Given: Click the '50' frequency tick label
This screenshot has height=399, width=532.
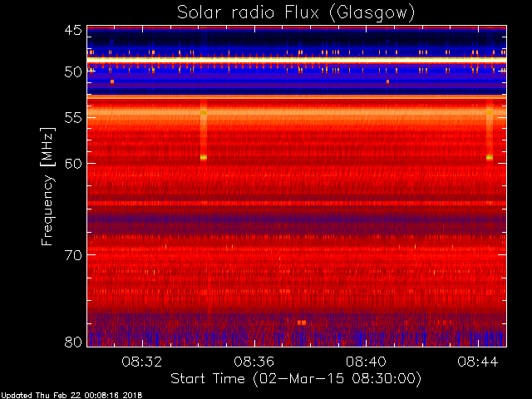Looking at the screenshot, I should [73, 72].
